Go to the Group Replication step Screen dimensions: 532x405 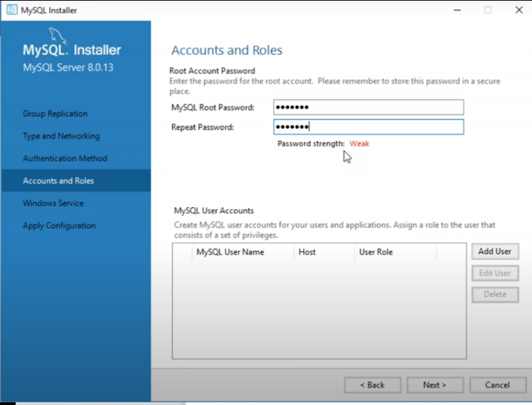(x=55, y=113)
